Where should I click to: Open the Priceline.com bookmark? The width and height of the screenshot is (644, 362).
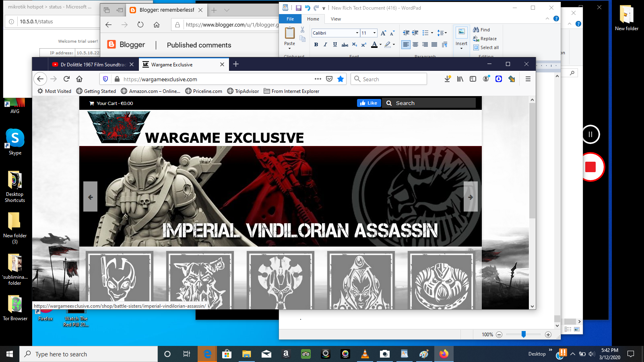click(204, 91)
